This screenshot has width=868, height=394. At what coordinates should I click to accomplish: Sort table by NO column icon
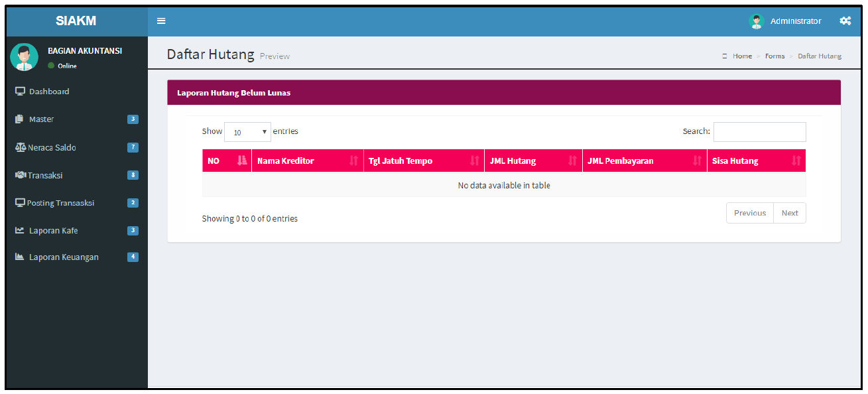(241, 161)
